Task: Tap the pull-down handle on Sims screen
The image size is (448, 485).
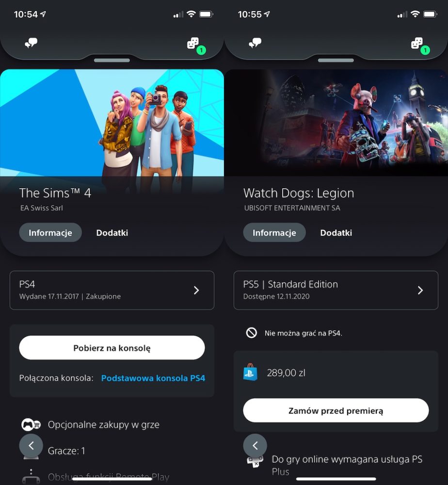Action: (x=112, y=60)
